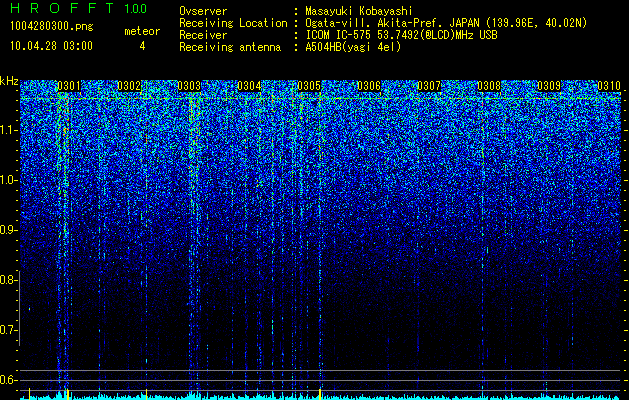The width and height of the screenshot is (629, 400).
Task: Click the Receiving Location field label
Action: [233, 23]
